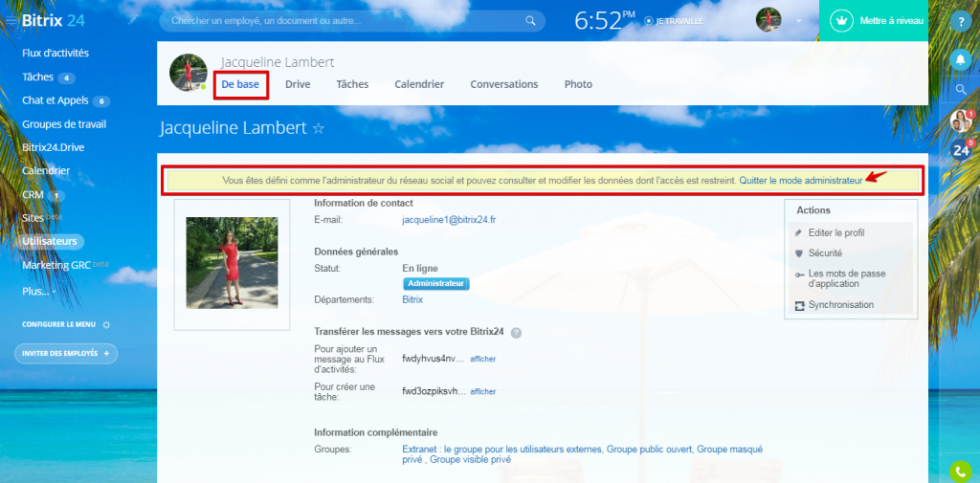Click Quitter le mode administrateur link
Image resolution: width=980 pixels, height=483 pixels.
(x=801, y=180)
